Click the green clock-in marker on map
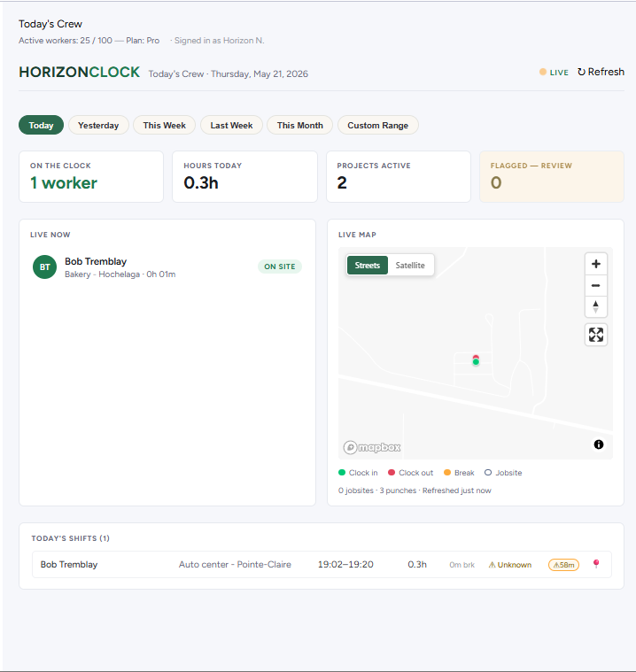The height and width of the screenshot is (672, 636). 476,362
